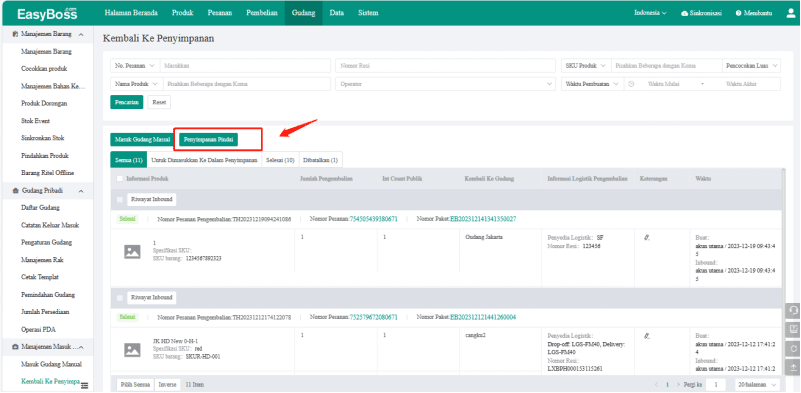
Task: Click the Membantu help icon
Action: point(738,13)
